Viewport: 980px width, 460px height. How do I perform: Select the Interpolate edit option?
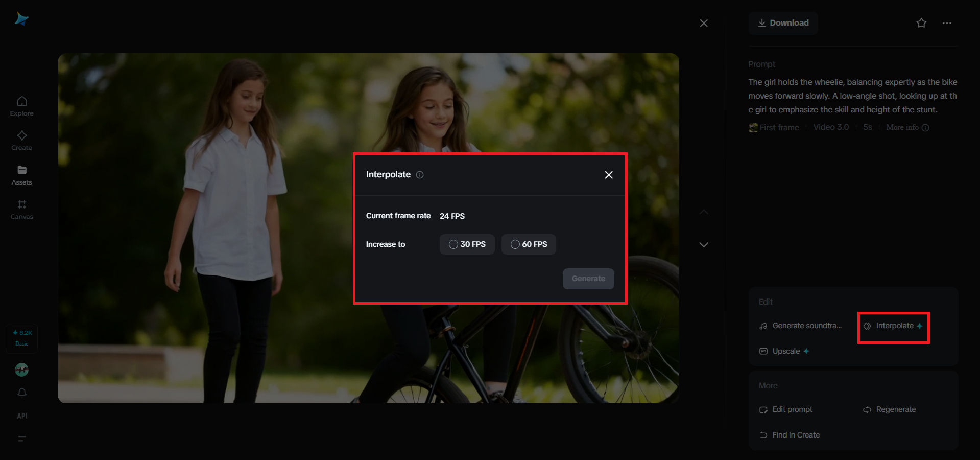pyautogui.click(x=893, y=326)
